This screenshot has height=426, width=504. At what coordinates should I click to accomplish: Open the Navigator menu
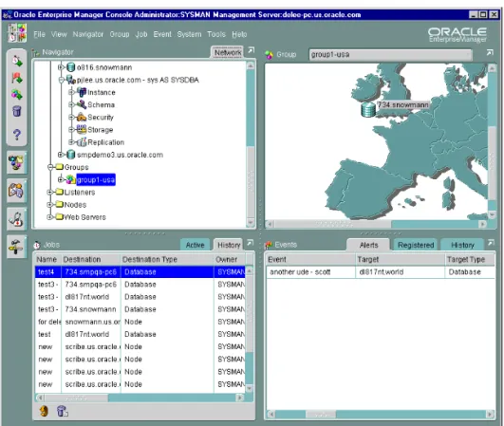pyautogui.click(x=87, y=34)
